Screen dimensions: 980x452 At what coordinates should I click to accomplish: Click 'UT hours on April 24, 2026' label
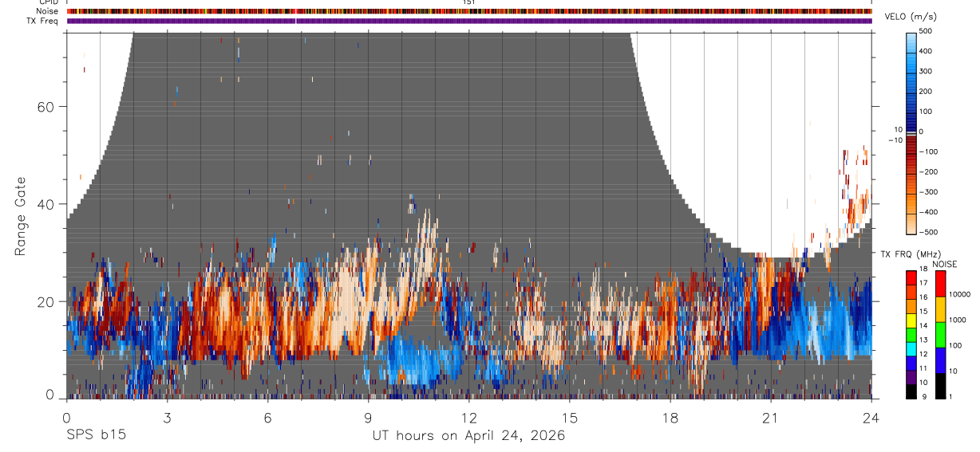point(468,436)
